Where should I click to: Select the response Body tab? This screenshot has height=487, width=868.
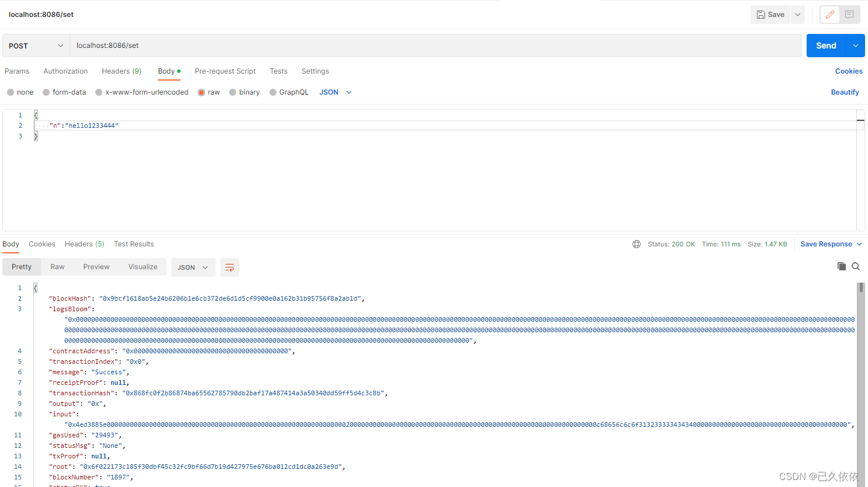coord(11,244)
